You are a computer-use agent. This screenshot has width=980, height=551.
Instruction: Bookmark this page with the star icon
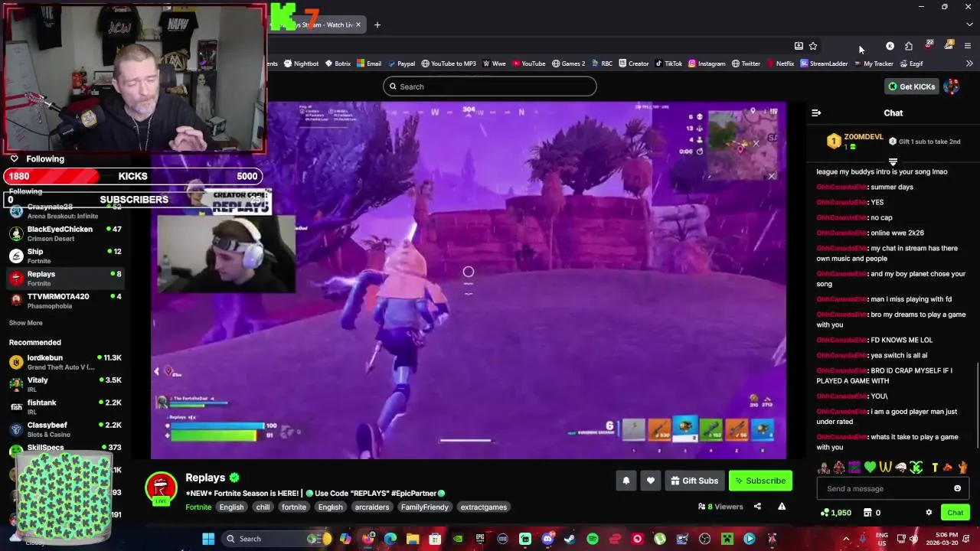(813, 46)
